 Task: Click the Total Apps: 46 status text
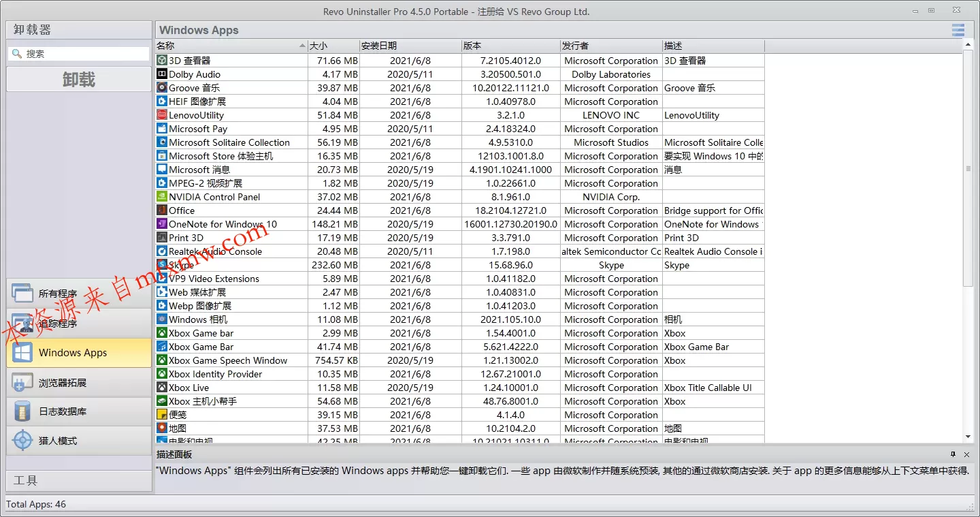tap(36, 504)
